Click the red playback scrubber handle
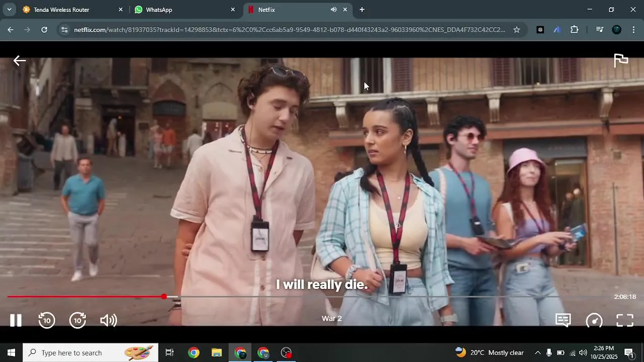 point(164,297)
